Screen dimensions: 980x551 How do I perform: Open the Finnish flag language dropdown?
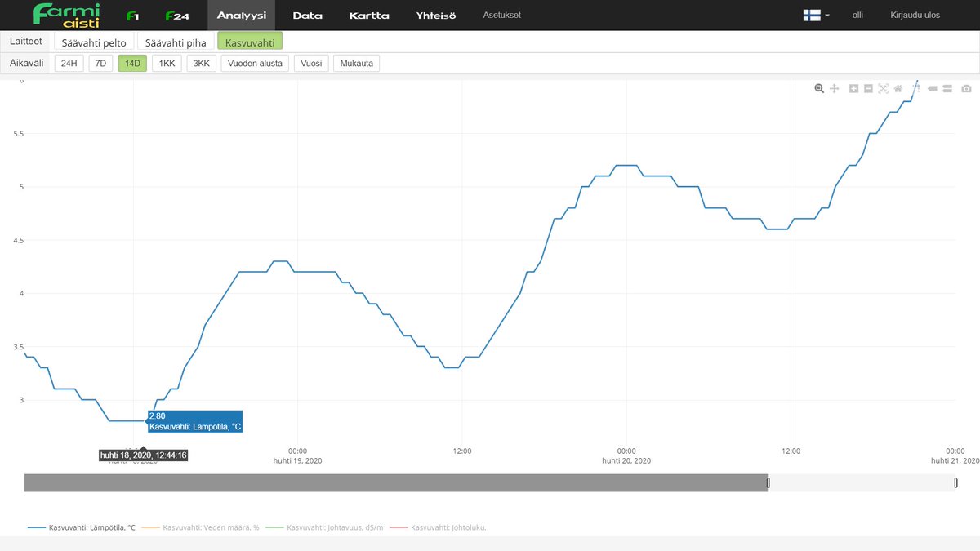[x=817, y=16]
